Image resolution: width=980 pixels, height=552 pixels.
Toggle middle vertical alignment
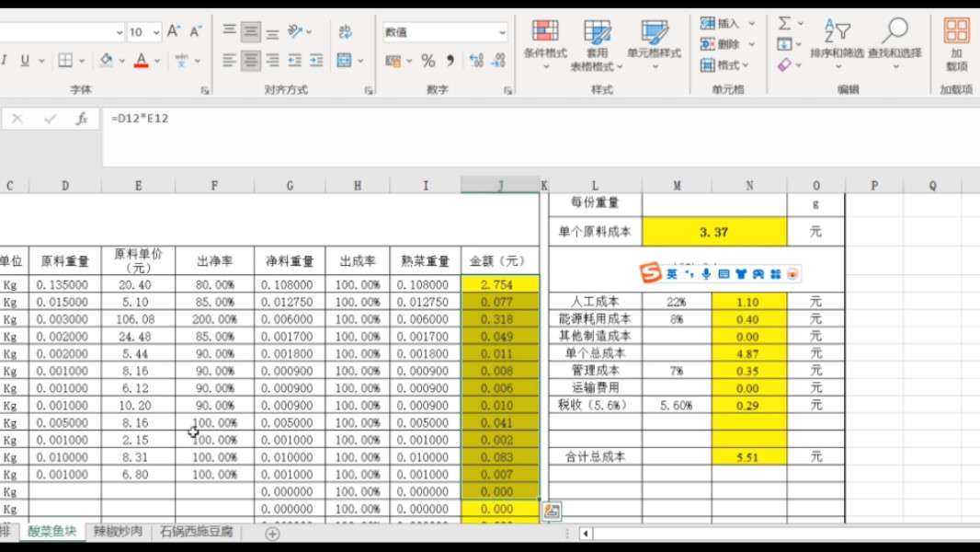(x=251, y=30)
